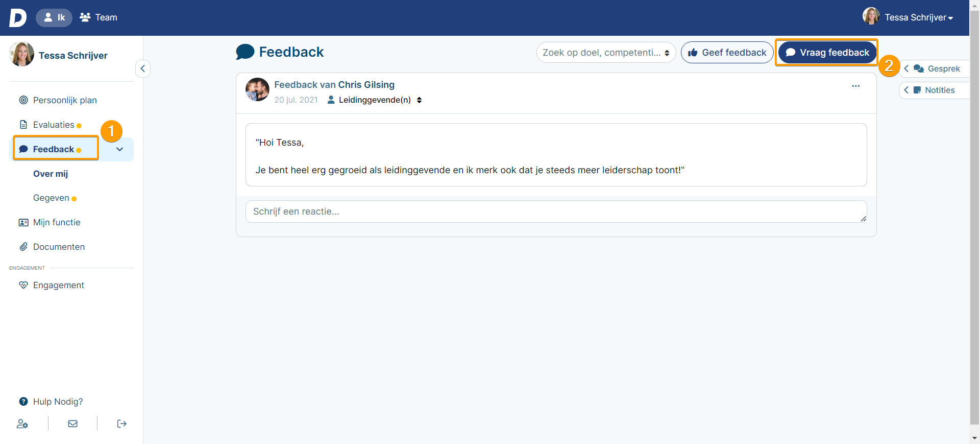Click the Gesprek chat bubbles icon
The image size is (980, 444).
click(x=919, y=68)
